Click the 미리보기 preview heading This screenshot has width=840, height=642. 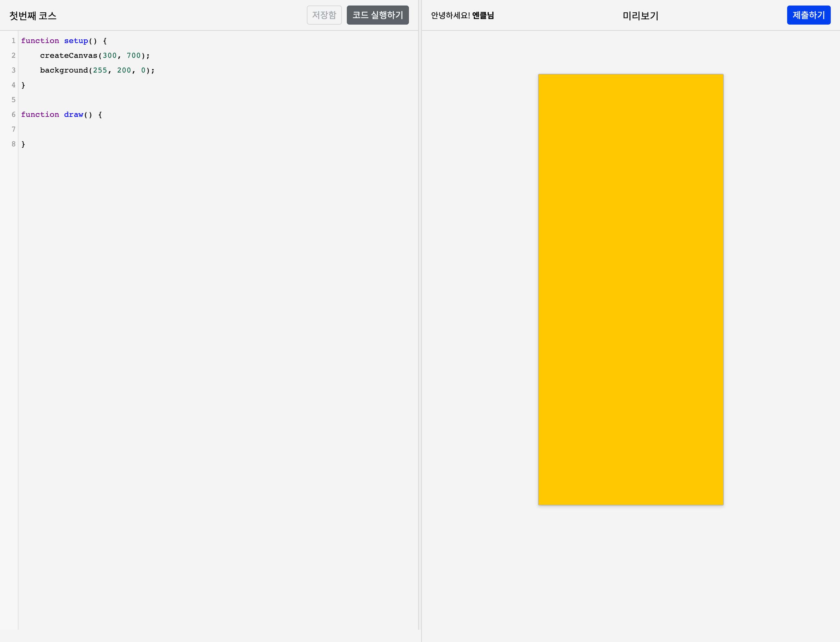[x=640, y=16]
